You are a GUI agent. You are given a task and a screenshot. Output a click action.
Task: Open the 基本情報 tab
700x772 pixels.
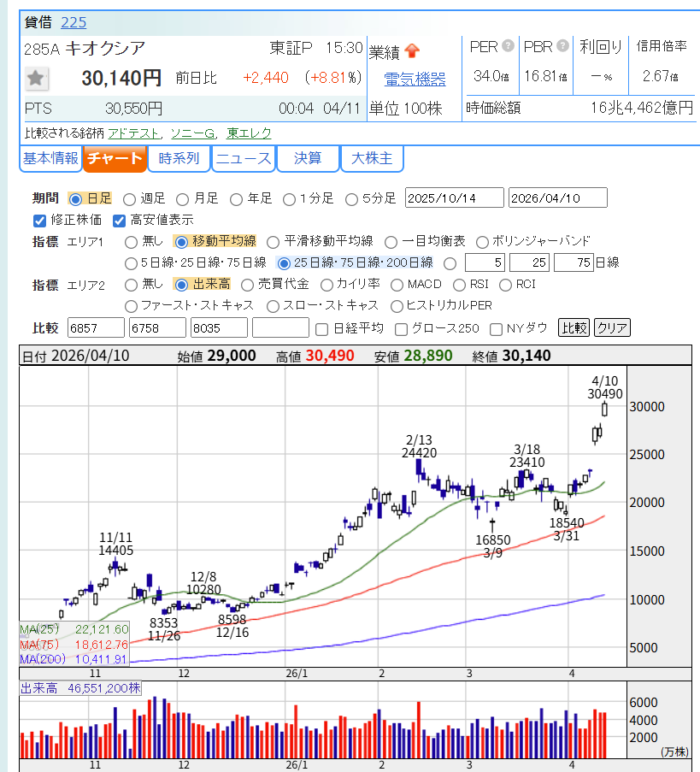(50, 158)
